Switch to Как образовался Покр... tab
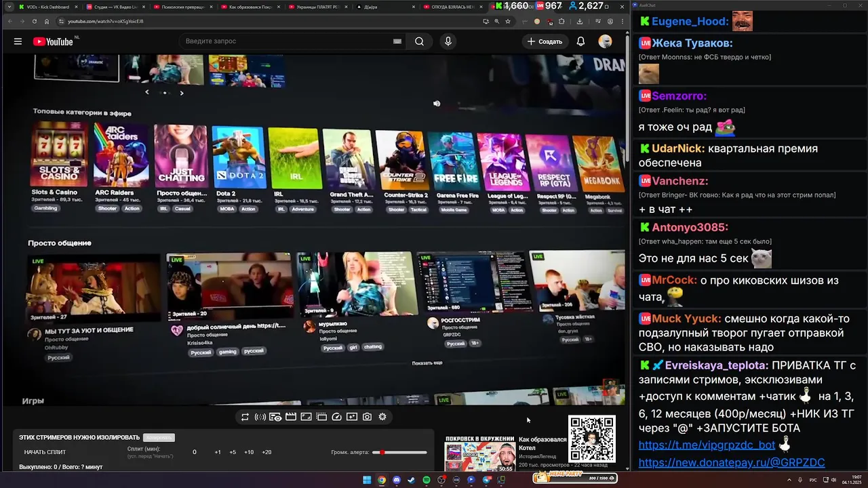This screenshot has width=868, height=488. coord(250,7)
